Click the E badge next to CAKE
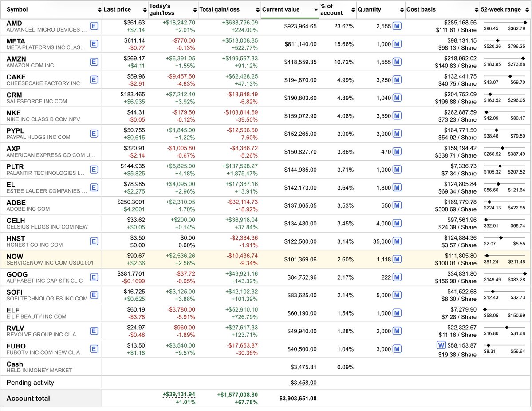The width and height of the screenshot is (532, 411). (94, 80)
